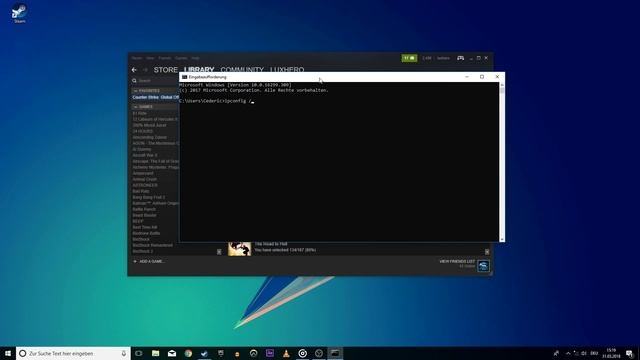Open the purple Adobe app taskbar icon
640x360 pixels.
pyautogui.click(x=270, y=353)
